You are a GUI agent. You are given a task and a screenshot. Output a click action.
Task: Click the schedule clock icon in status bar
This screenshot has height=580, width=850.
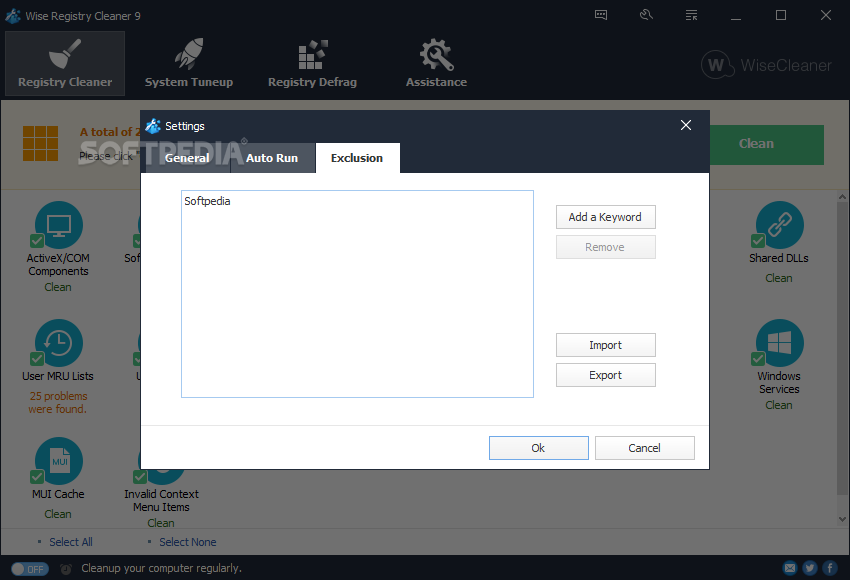coord(66,569)
